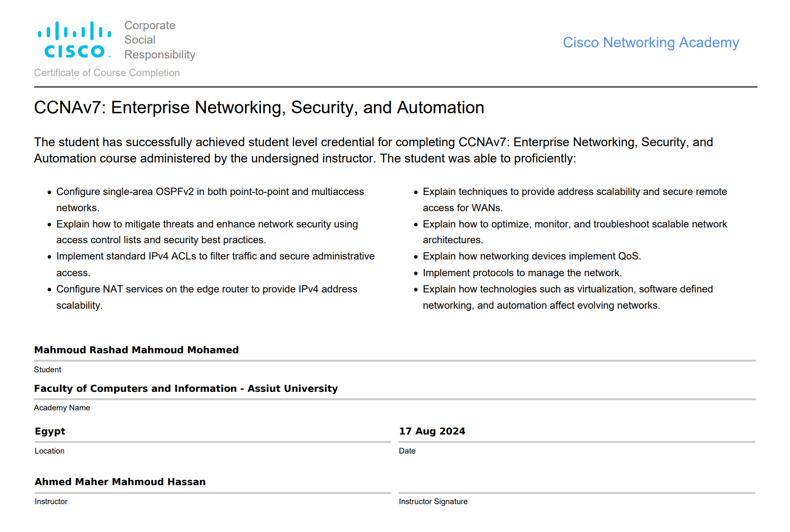This screenshot has width=790, height=532.
Task: Select the course title CCNAv7 heading
Action: click(x=259, y=107)
